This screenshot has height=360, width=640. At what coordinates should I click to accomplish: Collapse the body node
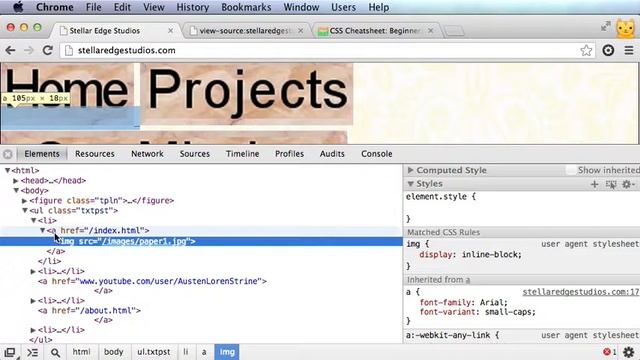16,190
